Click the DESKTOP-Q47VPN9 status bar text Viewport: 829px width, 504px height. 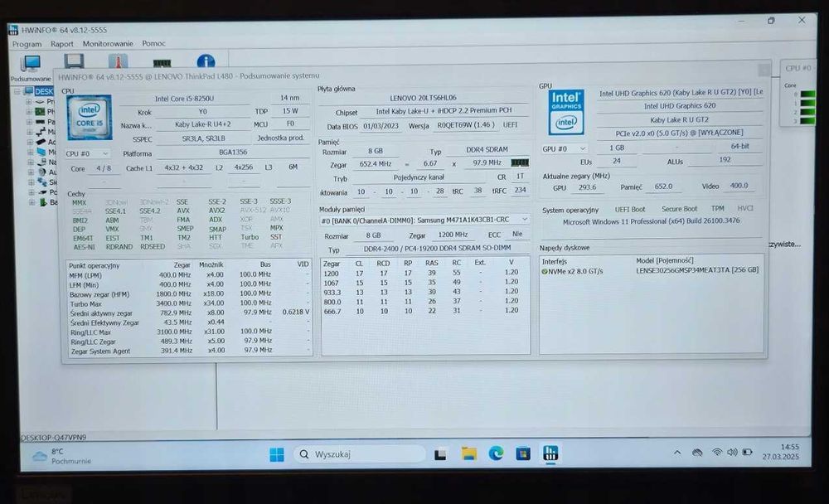53,438
